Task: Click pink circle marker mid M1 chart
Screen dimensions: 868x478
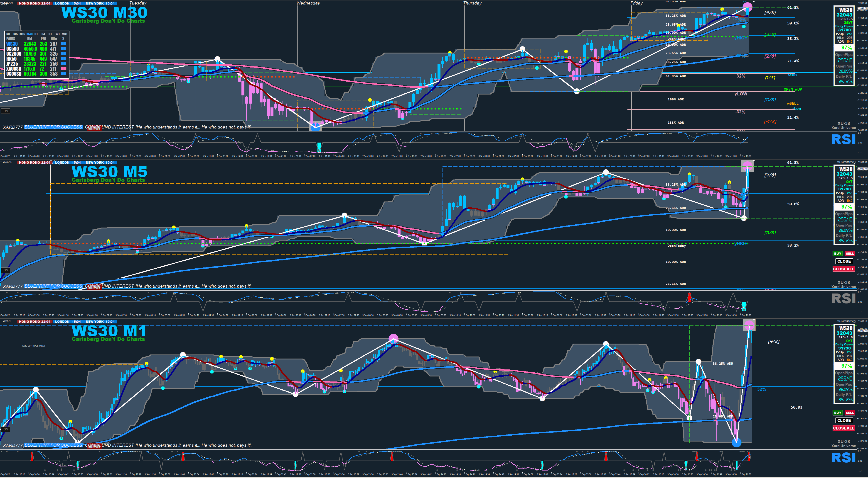Action: (x=393, y=338)
